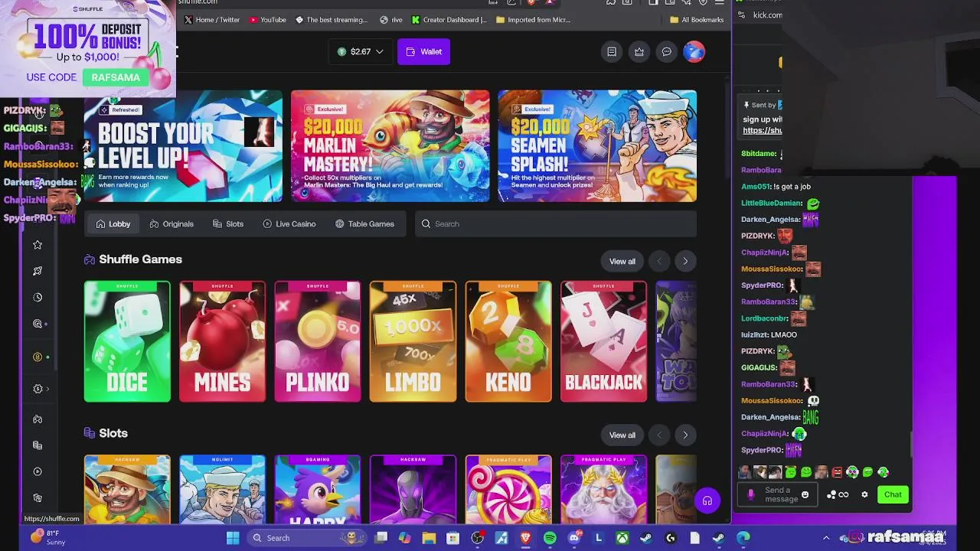Click the Send a message chat field
The height and width of the screenshot is (551, 980).
pyautogui.click(x=779, y=494)
